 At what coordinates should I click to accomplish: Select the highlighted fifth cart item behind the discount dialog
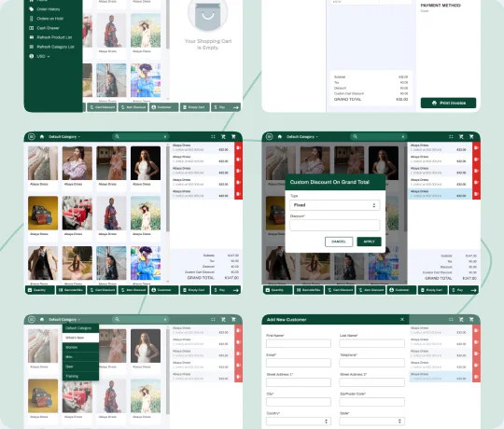[440, 194]
